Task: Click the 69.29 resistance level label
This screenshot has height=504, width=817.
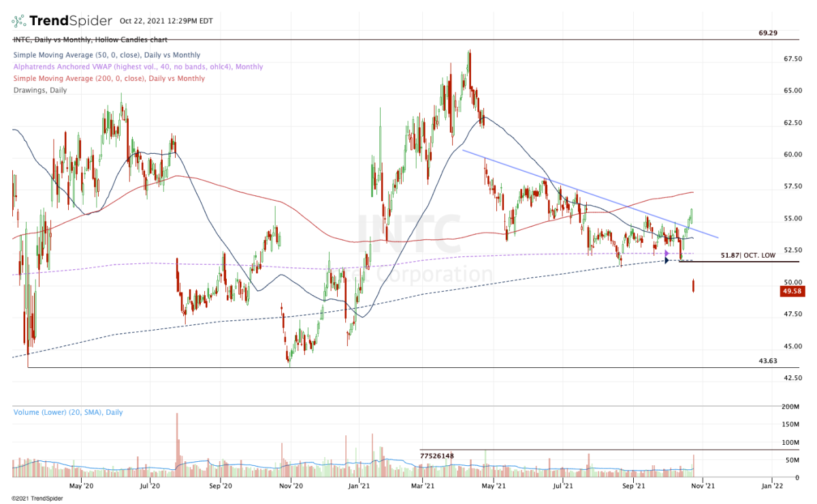Action: pyautogui.click(x=768, y=33)
